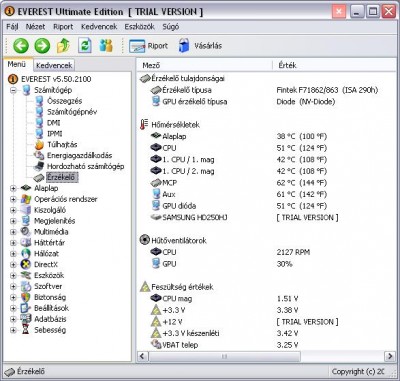Click the Hordozható számítógép laptop icon
This screenshot has height=381, width=400.
pyautogui.click(x=39, y=166)
